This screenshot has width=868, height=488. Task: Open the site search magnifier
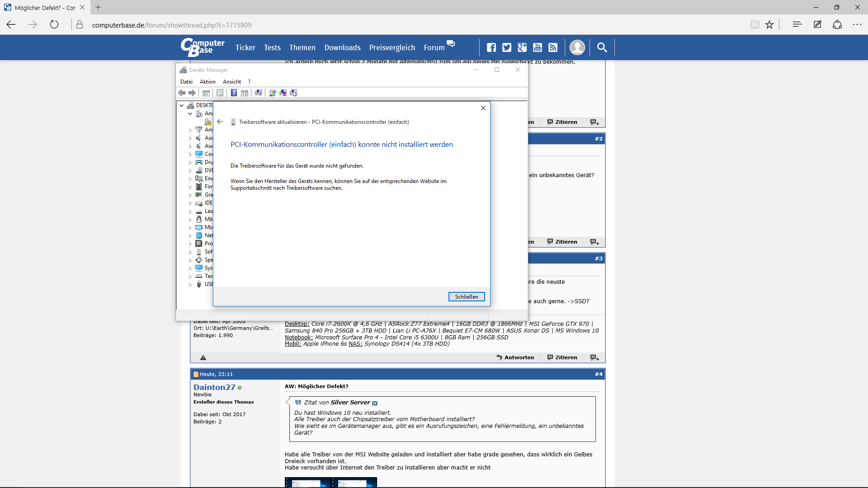(x=602, y=47)
